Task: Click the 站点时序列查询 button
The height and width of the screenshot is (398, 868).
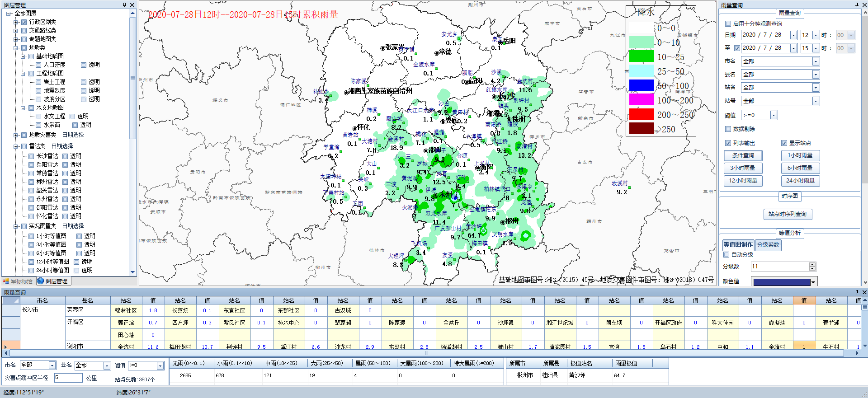Action: pyautogui.click(x=787, y=214)
